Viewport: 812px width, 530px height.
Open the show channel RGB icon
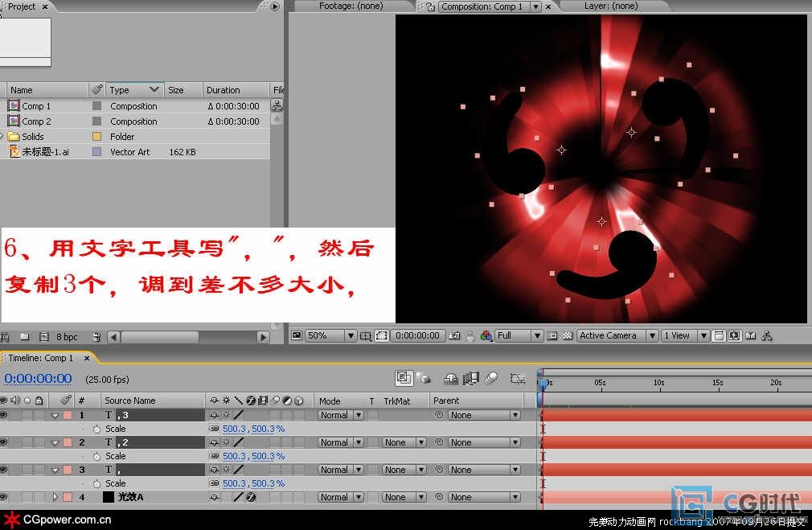click(x=486, y=336)
